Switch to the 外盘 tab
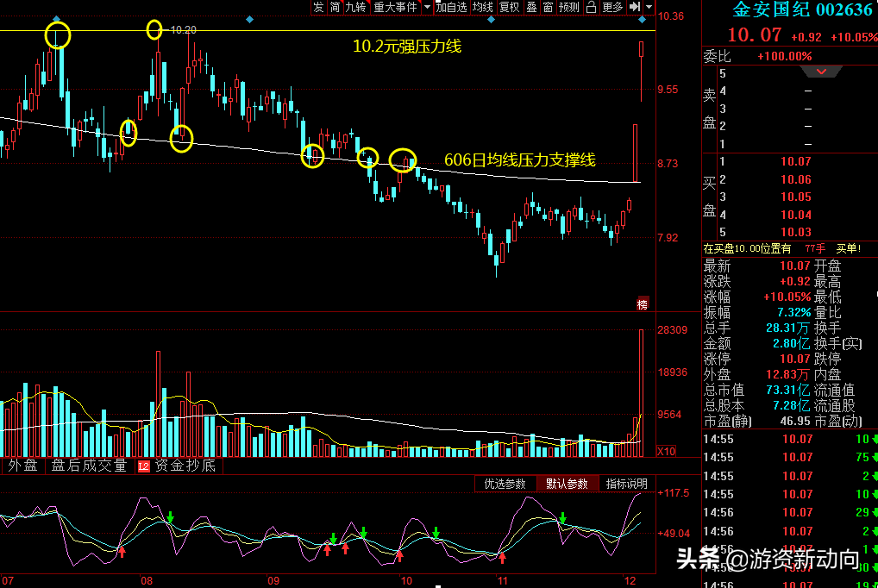The height and width of the screenshot is (588, 878). 23,466
